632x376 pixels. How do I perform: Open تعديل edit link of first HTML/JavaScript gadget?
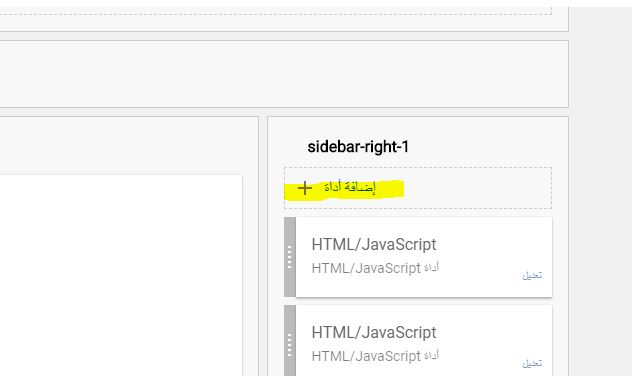tap(532, 276)
